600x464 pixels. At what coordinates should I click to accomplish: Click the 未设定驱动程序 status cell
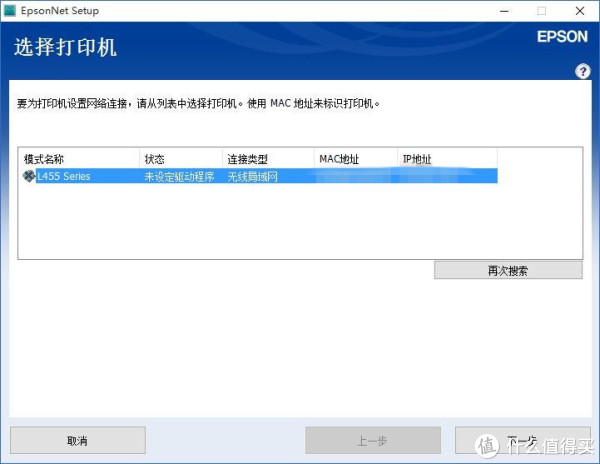[x=179, y=176]
